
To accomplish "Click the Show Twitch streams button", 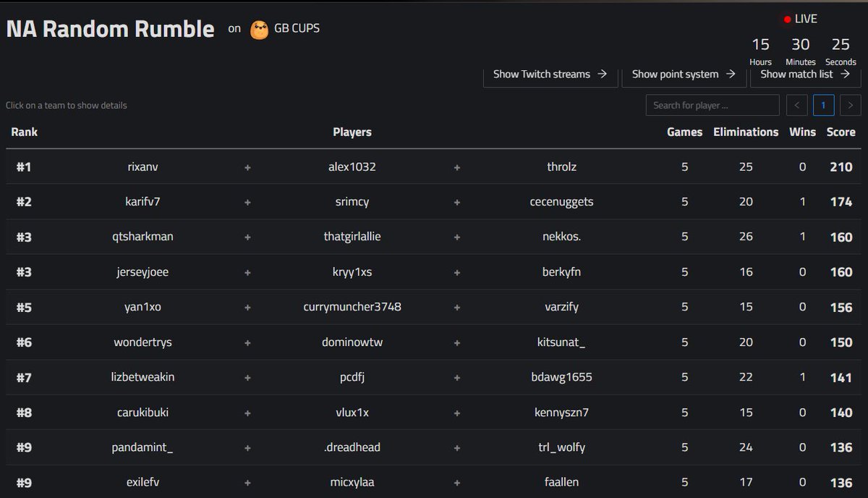I will [x=550, y=75].
